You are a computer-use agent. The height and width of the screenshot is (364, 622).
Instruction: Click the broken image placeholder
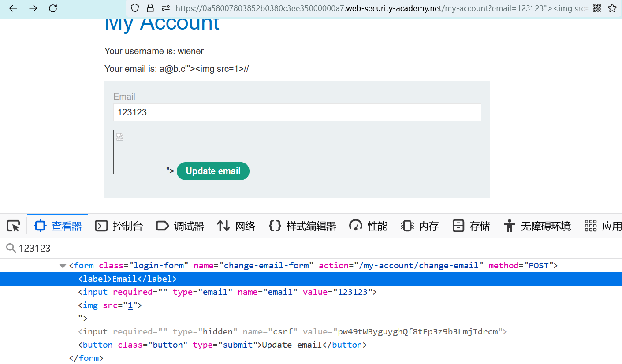coord(135,152)
